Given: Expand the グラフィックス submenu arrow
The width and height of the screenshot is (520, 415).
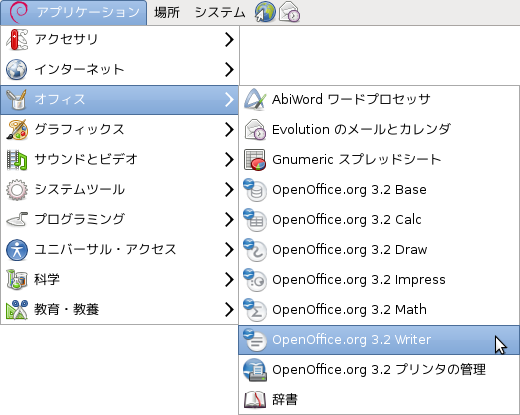Looking at the screenshot, I should coord(229,129).
